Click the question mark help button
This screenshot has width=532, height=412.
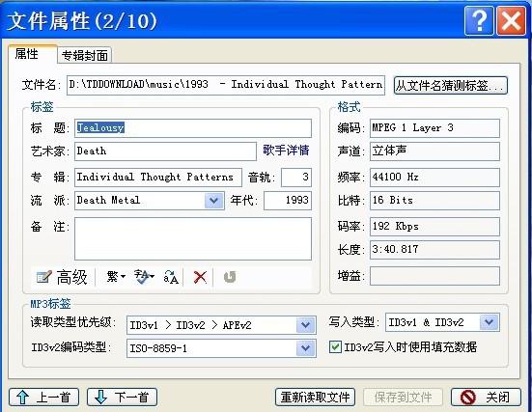click(479, 20)
